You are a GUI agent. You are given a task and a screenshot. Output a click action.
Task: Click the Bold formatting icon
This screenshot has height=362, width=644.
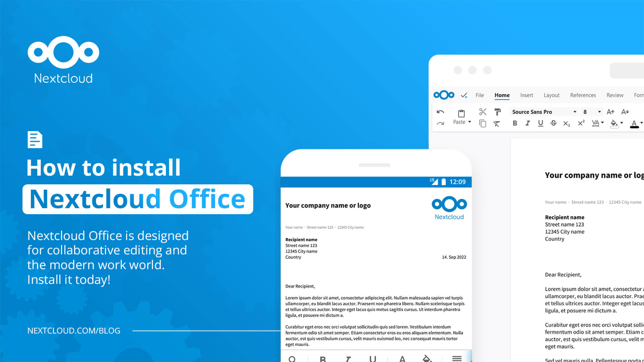(515, 123)
